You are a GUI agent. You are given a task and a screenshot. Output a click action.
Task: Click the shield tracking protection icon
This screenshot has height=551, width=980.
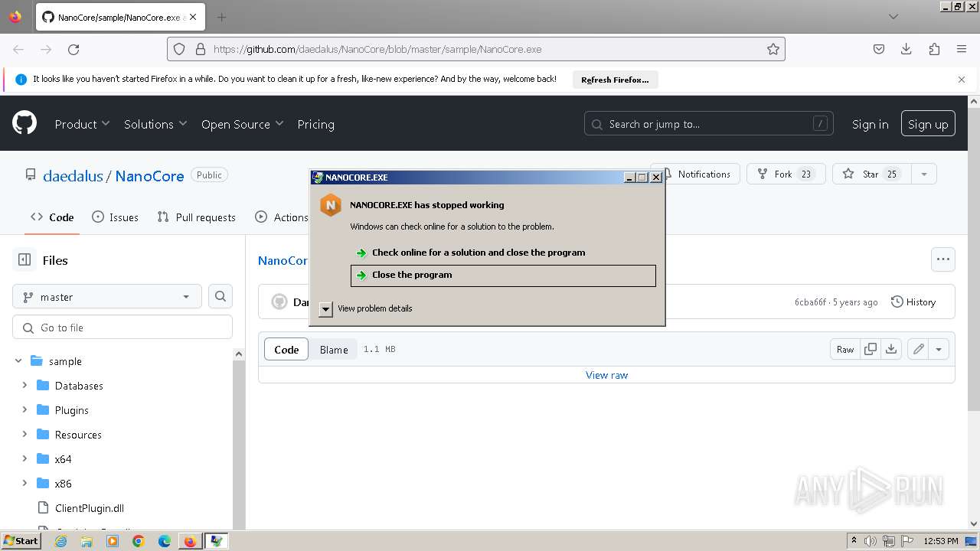[179, 49]
